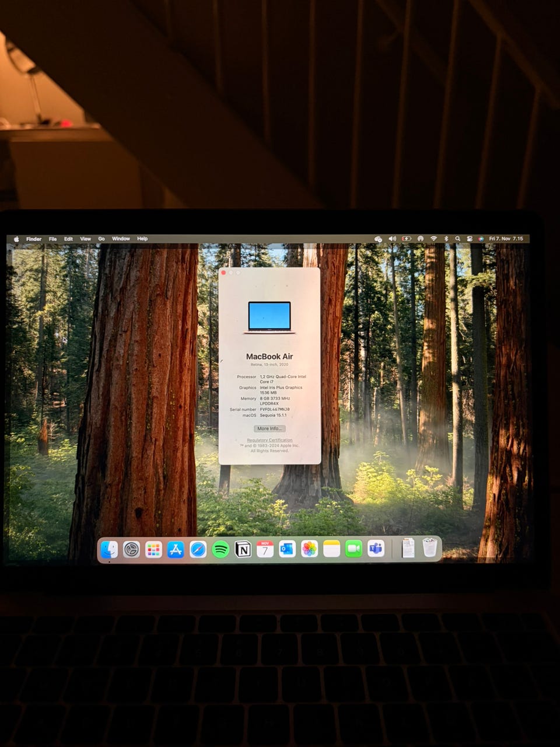This screenshot has width=560, height=747.
Task: Click the "Sequoia 15.1.1" macOS version
Action: (x=273, y=415)
